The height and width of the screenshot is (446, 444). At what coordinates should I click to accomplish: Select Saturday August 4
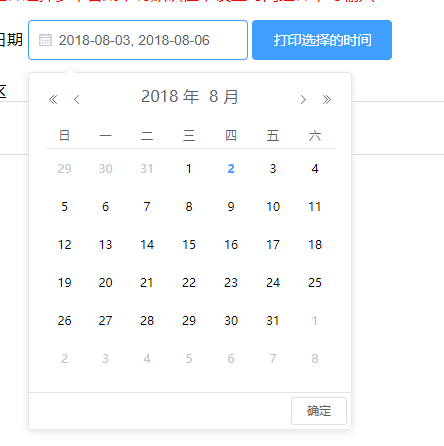(315, 169)
